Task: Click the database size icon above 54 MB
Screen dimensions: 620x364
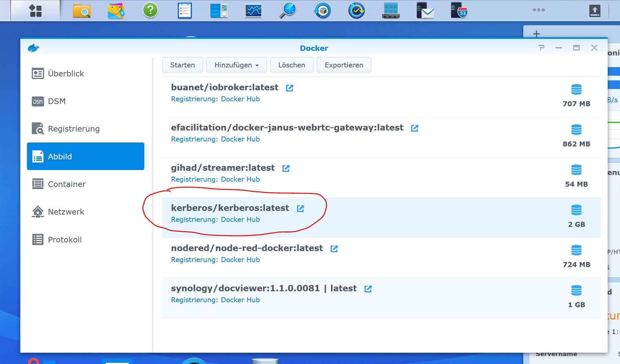Action: [x=576, y=170]
